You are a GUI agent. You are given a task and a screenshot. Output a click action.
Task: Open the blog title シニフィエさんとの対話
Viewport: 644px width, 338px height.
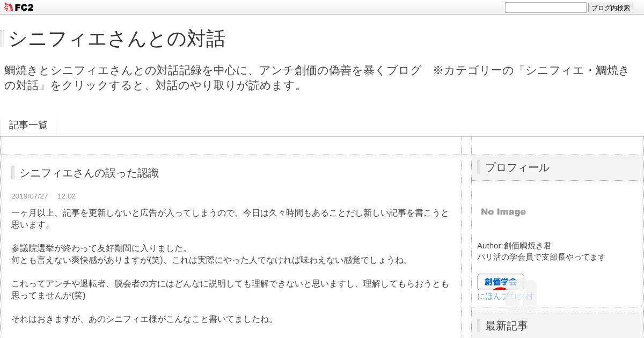117,39
